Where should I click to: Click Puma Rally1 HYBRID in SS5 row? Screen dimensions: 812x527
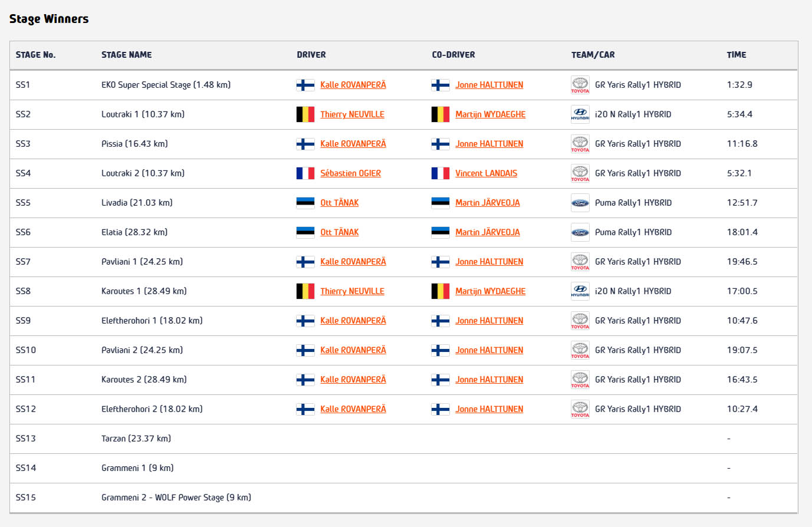pyautogui.click(x=633, y=203)
